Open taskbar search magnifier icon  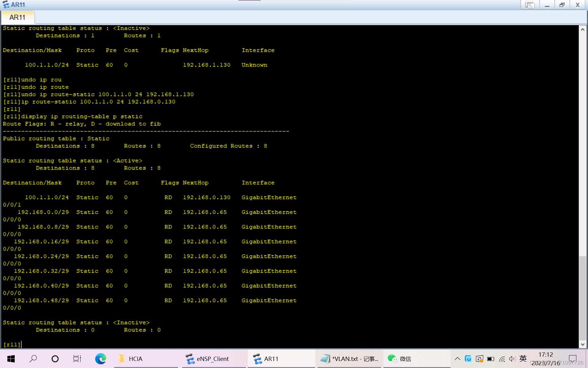click(x=33, y=358)
